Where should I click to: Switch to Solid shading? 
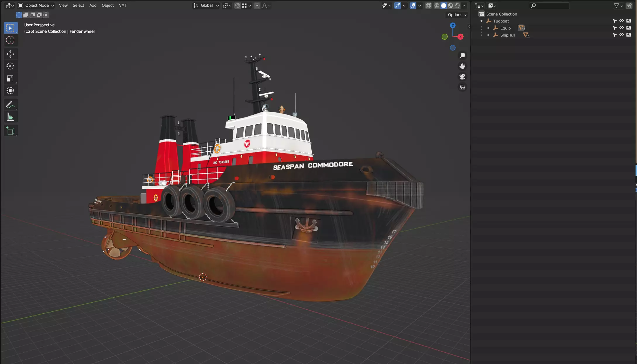[x=444, y=6]
